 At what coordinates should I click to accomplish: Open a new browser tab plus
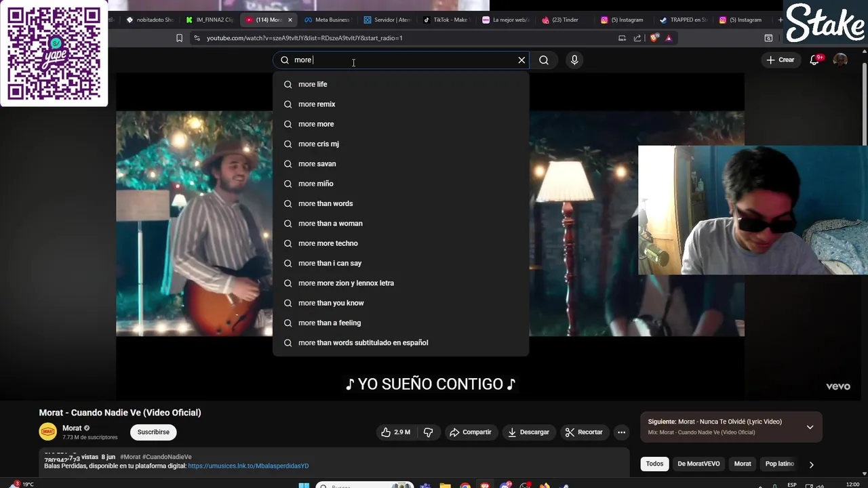tap(780, 20)
